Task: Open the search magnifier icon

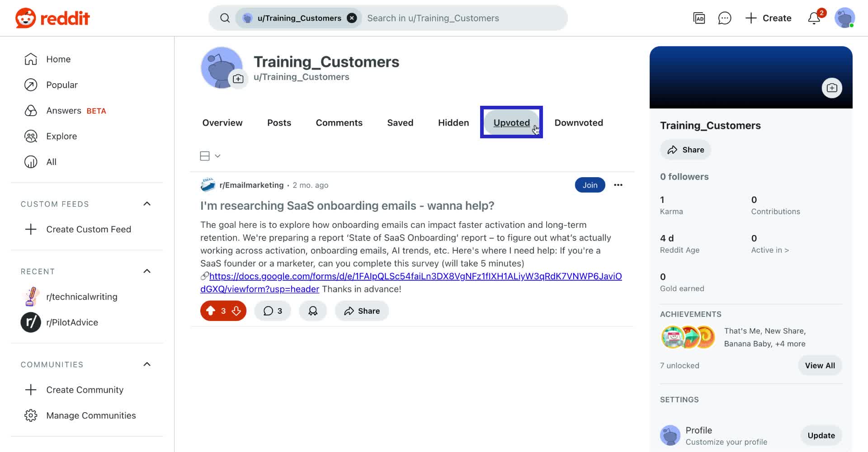Action: 225,18
